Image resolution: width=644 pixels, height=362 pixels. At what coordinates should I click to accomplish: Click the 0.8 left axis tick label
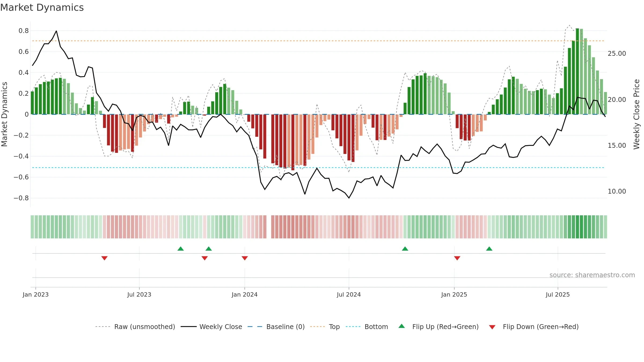pyautogui.click(x=24, y=31)
